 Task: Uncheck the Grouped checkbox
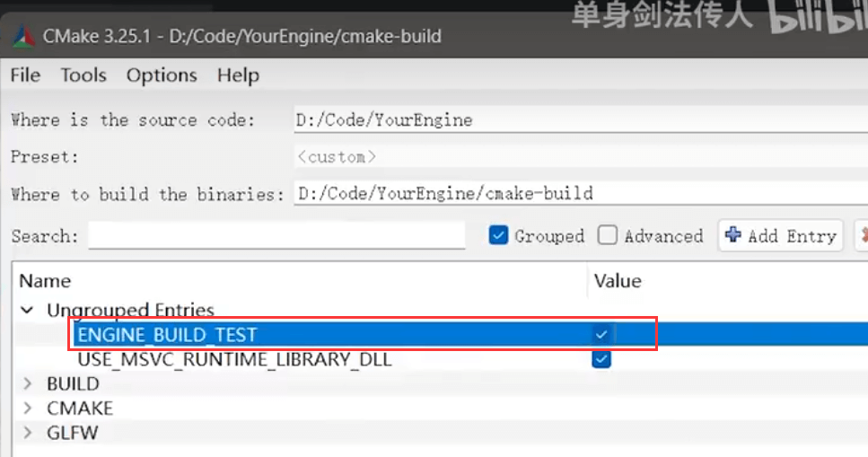coord(498,235)
